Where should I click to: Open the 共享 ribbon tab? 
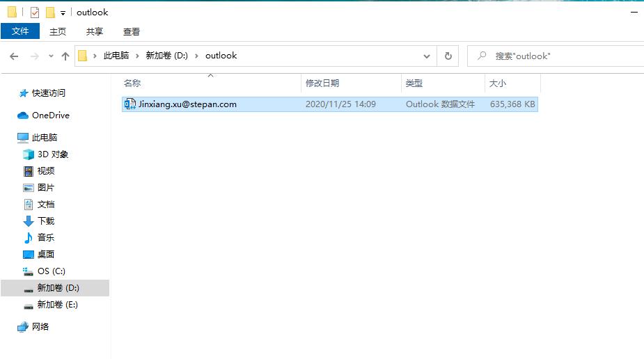pyautogui.click(x=95, y=31)
